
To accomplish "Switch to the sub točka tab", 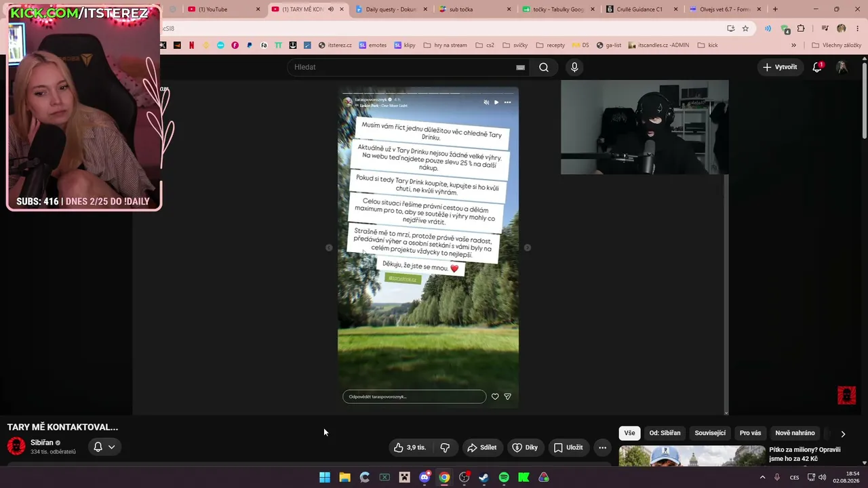I will (x=473, y=9).
